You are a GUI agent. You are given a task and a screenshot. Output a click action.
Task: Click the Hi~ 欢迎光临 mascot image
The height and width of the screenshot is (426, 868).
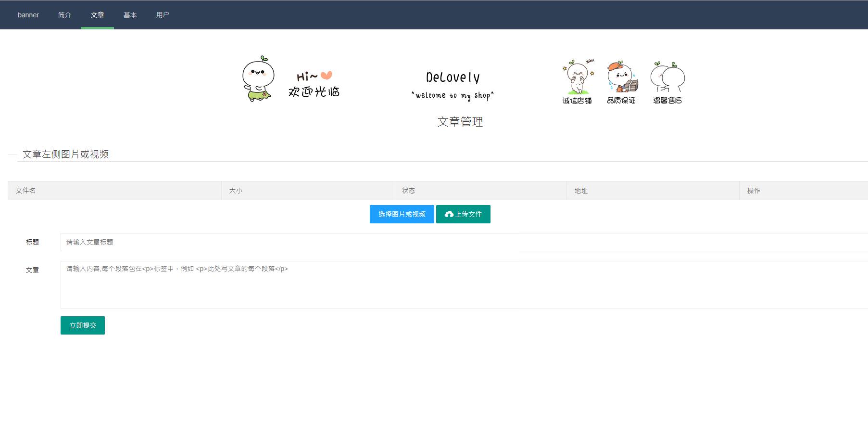[291, 79]
